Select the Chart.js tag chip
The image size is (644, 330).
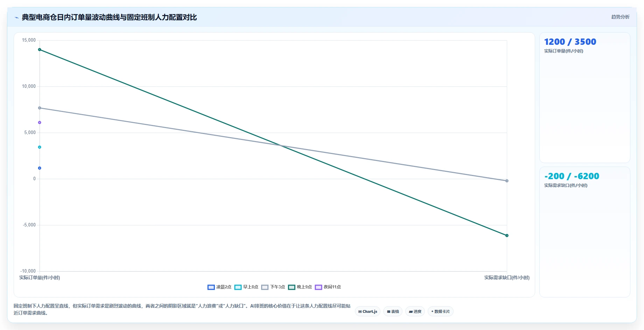(367, 311)
